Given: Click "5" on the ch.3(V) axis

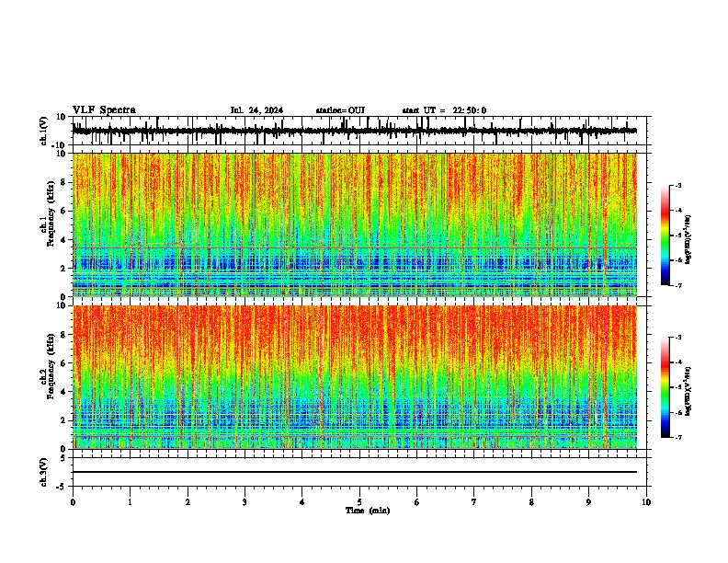Looking at the screenshot, I should (63, 458).
